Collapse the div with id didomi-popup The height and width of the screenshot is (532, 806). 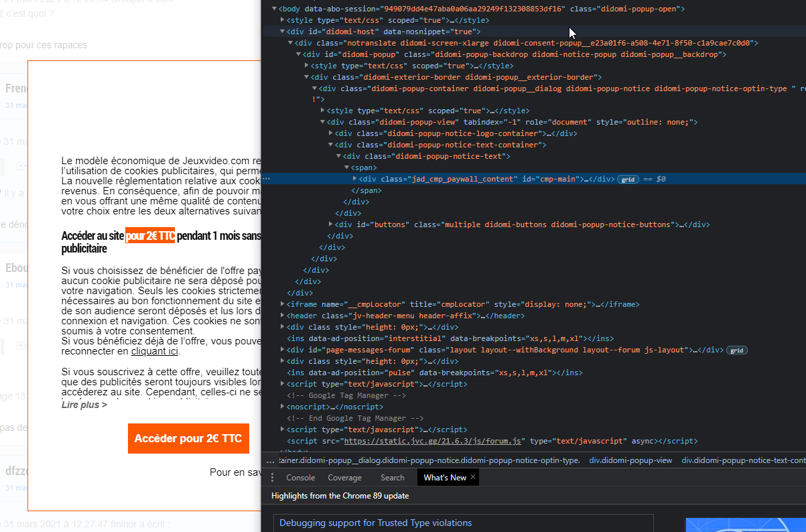pyautogui.click(x=299, y=54)
